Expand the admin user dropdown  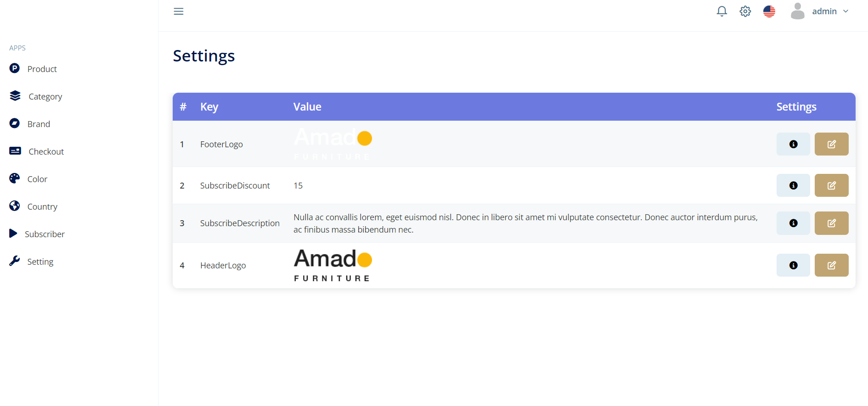click(820, 11)
